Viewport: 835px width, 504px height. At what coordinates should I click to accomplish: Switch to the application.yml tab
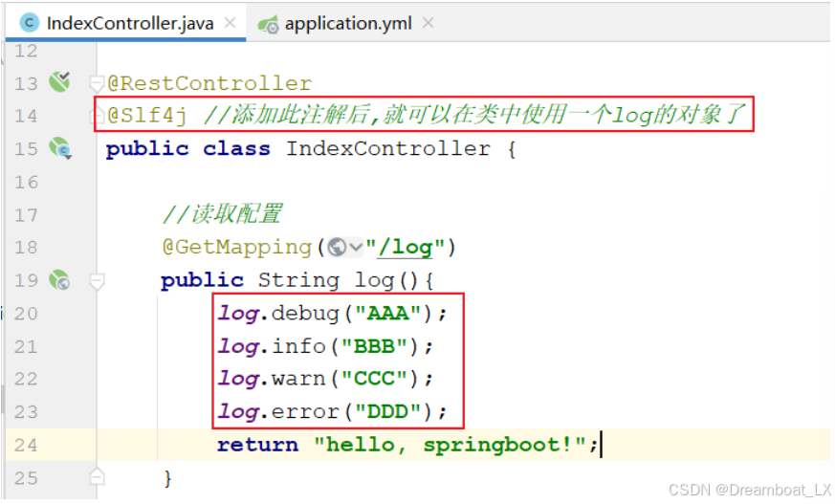346,23
